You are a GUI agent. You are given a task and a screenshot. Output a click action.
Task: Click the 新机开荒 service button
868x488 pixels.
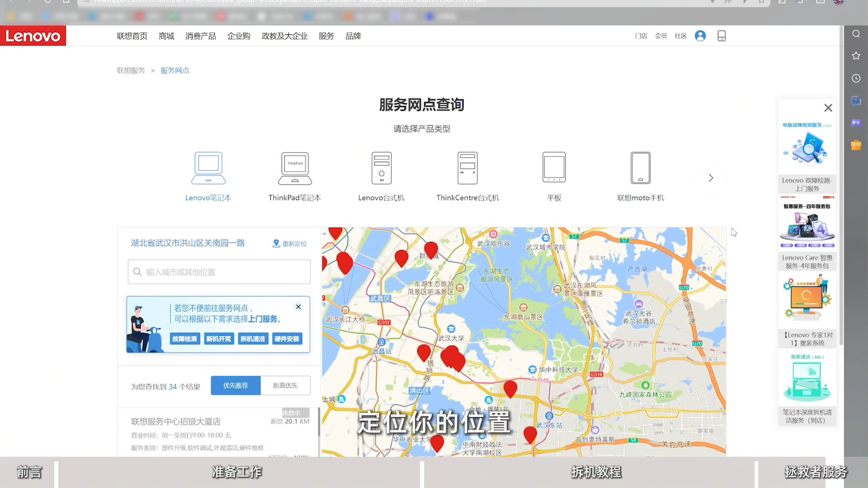click(219, 339)
